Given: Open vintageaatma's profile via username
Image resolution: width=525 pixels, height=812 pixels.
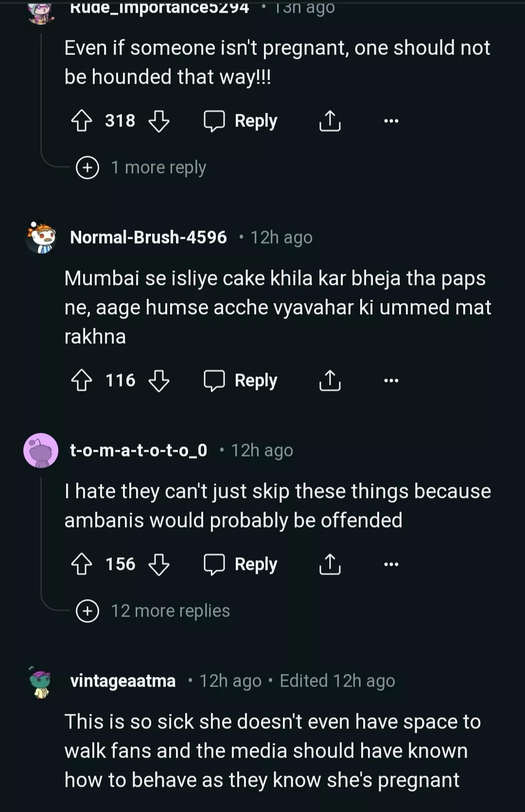Looking at the screenshot, I should click(x=123, y=681).
